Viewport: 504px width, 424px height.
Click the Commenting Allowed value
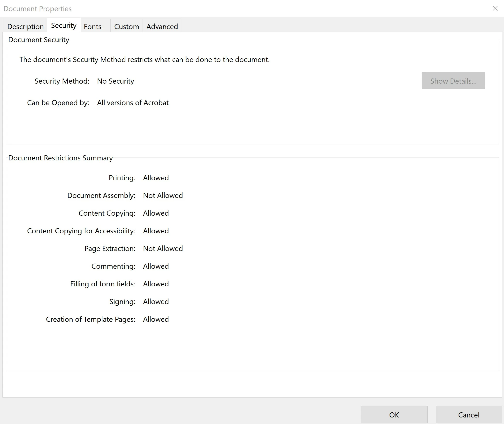[156, 266]
